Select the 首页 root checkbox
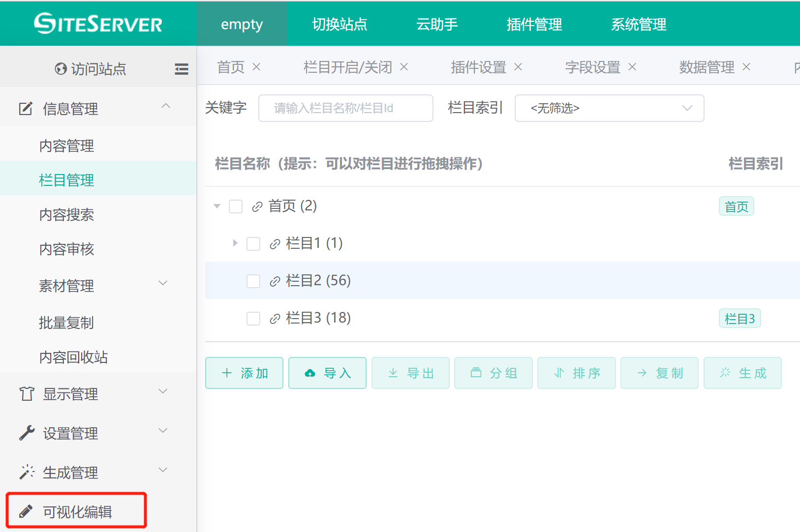800x532 pixels. click(236, 207)
